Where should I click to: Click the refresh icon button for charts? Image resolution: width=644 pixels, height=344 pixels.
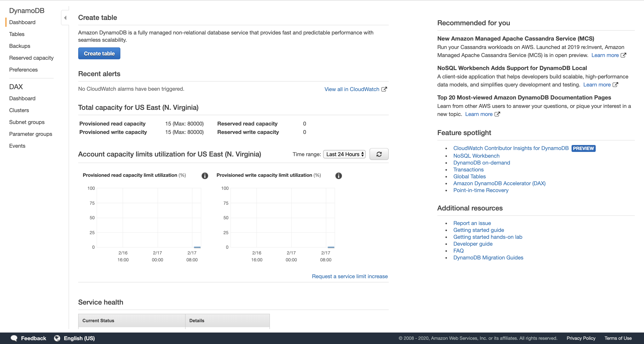pos(379,154)
